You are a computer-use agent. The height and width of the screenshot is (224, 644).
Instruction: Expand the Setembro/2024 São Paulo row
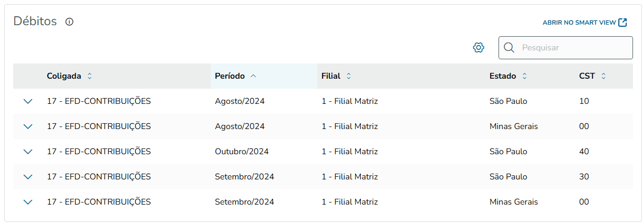click(28, 177)
